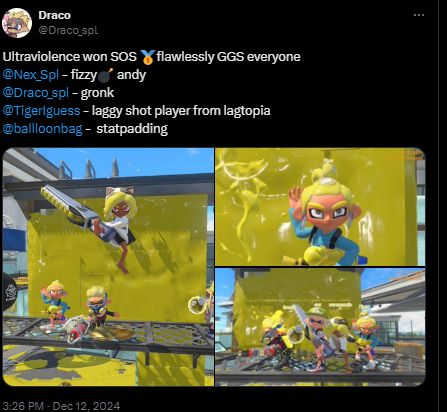This screenshot has width=447, height=412.
Task: Click the 3:26 PM Dec 12 timestamp
Action: [x=61, y=406]
